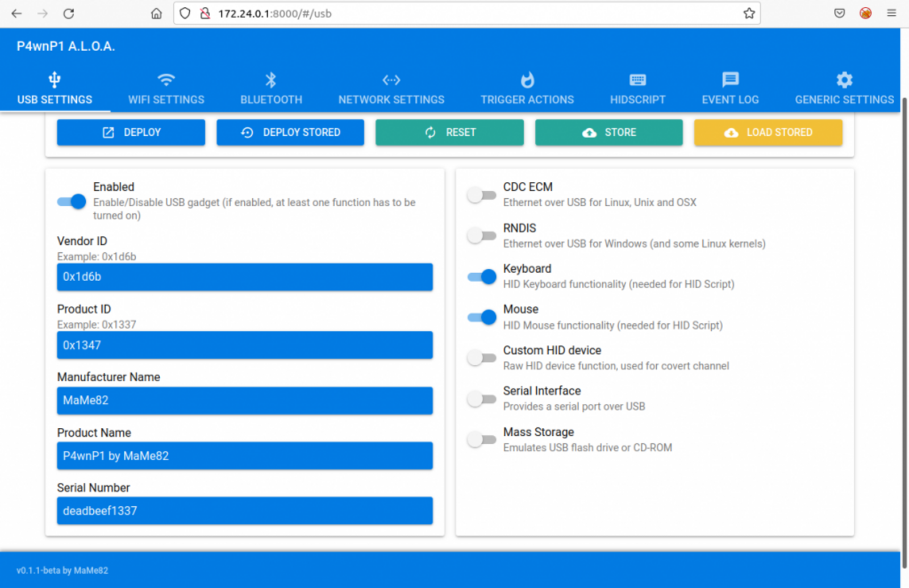Click the USB trident icon above USB Settings
Viewport: 909px width, 588px height.
(55, 80)
